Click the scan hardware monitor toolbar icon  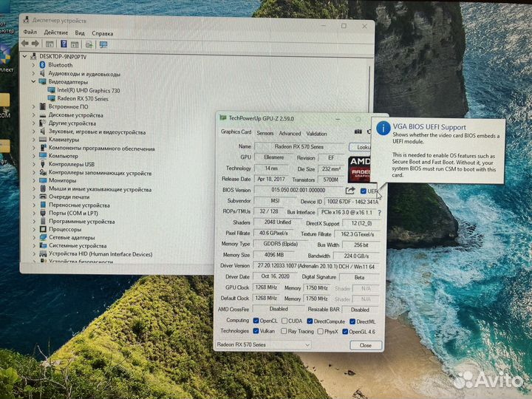[103, 44]
